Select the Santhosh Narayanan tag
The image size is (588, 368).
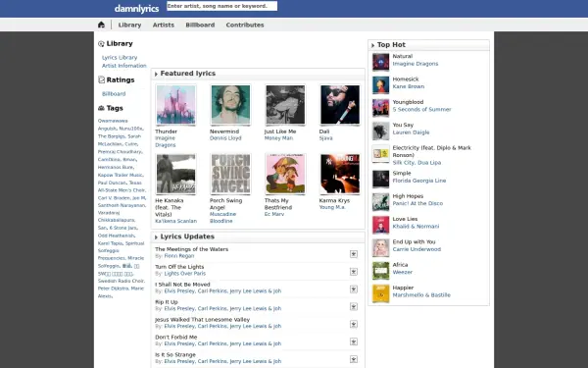122,205
